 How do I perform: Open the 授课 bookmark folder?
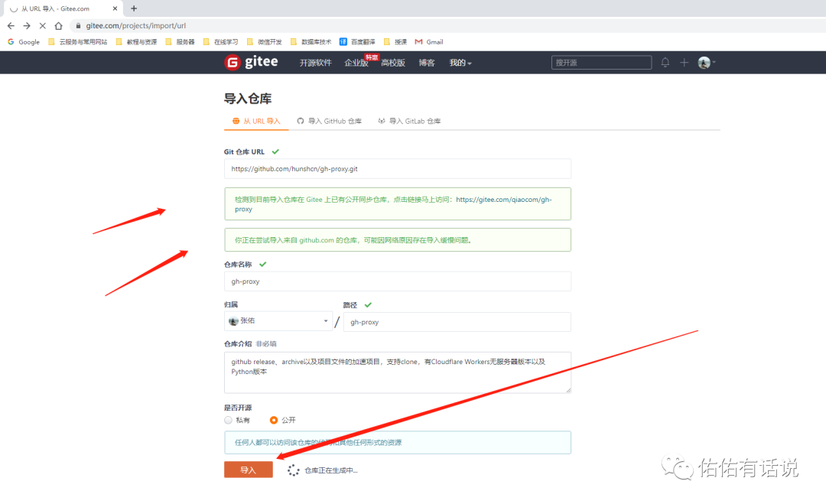pyautogui.click(x=395, y=41)
